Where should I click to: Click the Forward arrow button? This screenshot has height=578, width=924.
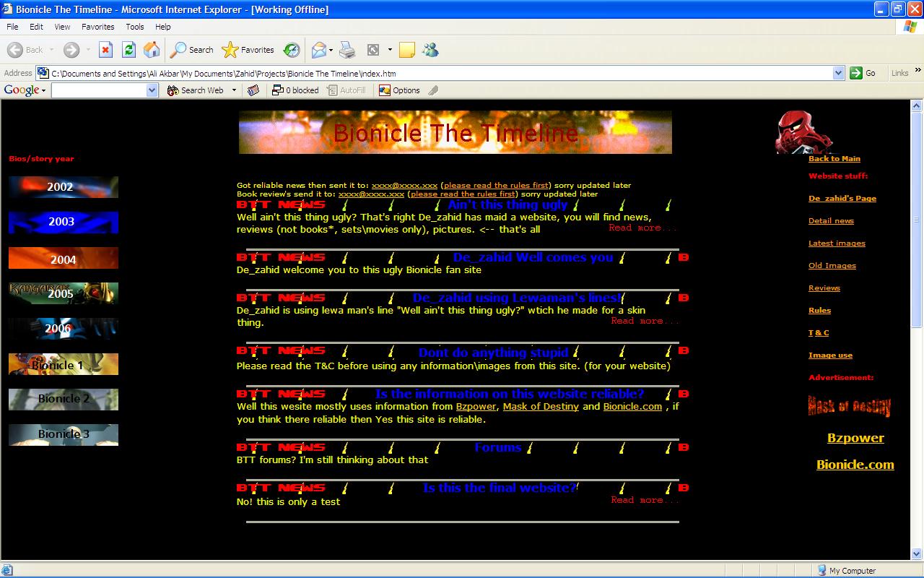click(71, 50)
